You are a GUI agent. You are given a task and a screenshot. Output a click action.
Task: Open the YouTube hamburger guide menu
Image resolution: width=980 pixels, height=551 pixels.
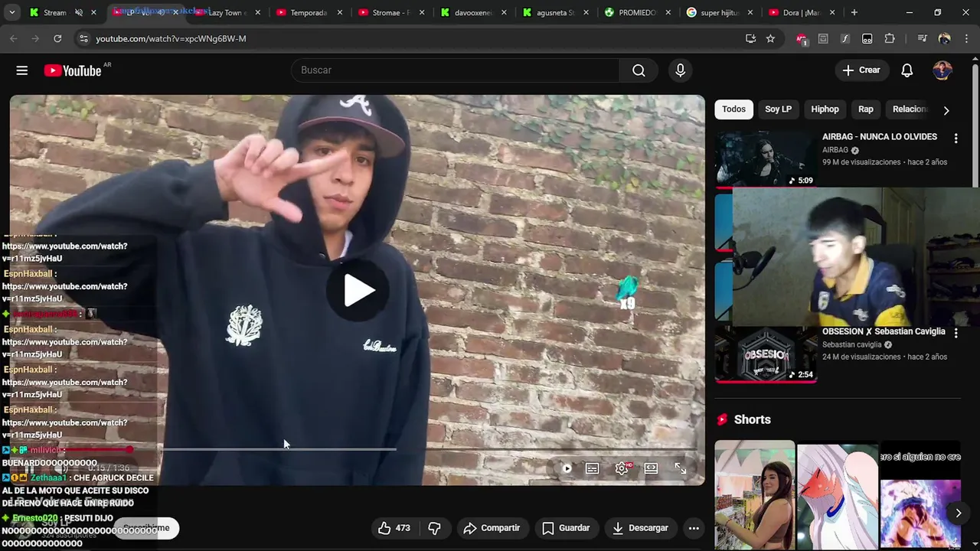coord(22,70)
